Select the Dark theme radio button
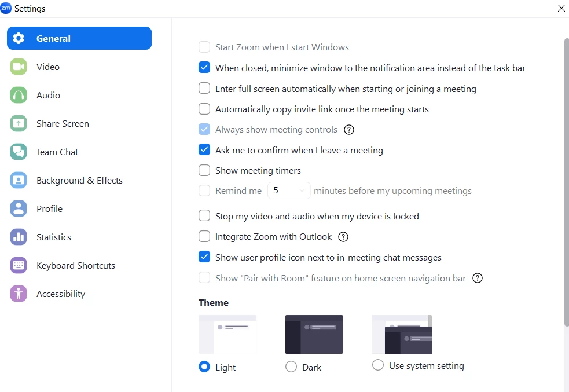569x392 pixels. [291, 367]
